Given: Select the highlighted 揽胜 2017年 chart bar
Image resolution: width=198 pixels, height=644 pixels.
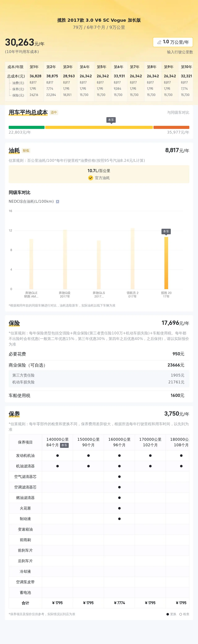Looking at the screenshot, I should tap(166, 263).
